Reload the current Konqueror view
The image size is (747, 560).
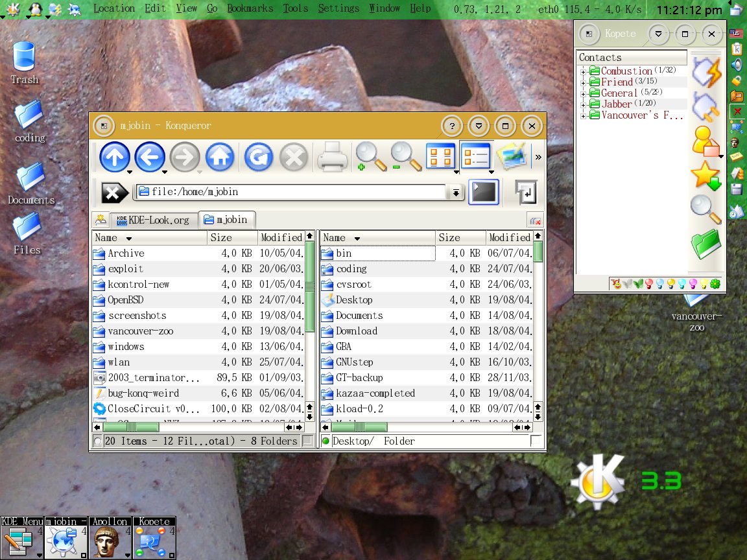(x=259, y=157)
